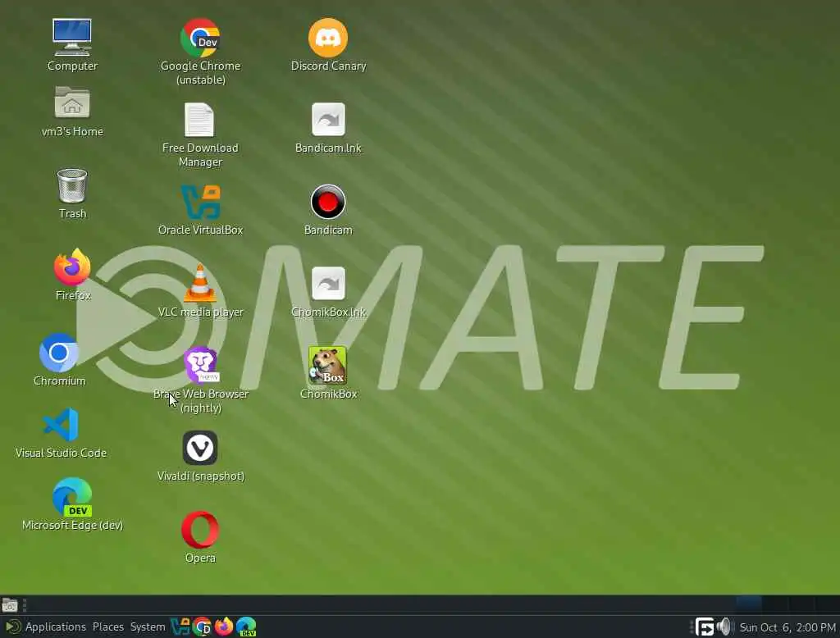The image size is (840, 638).
Task: Click the volume speaker icon in tray
Action: click(724, 627)
